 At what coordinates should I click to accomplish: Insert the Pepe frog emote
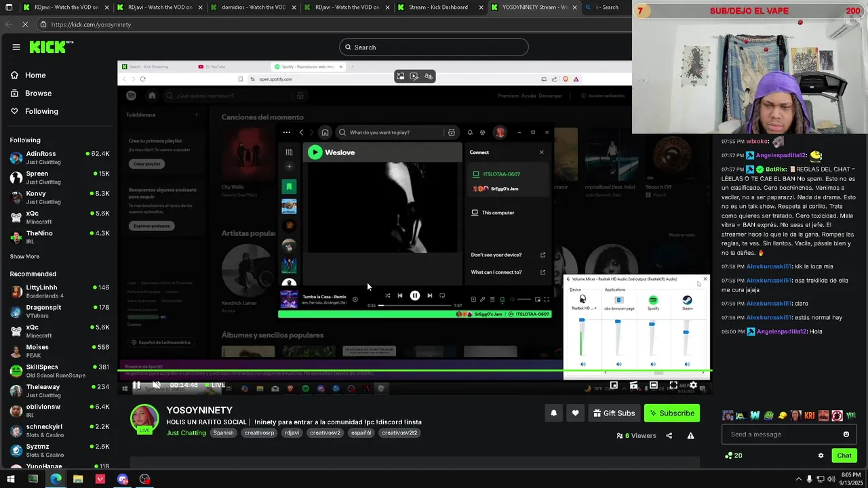click(768, 415)
